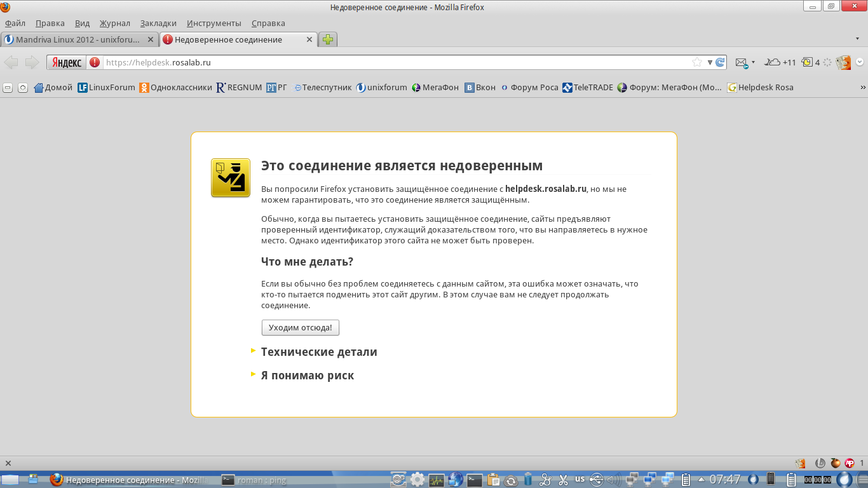This screenshot has height=488, width=868.
Task: Open the Вид menu
Action: [x=83, y=23]
